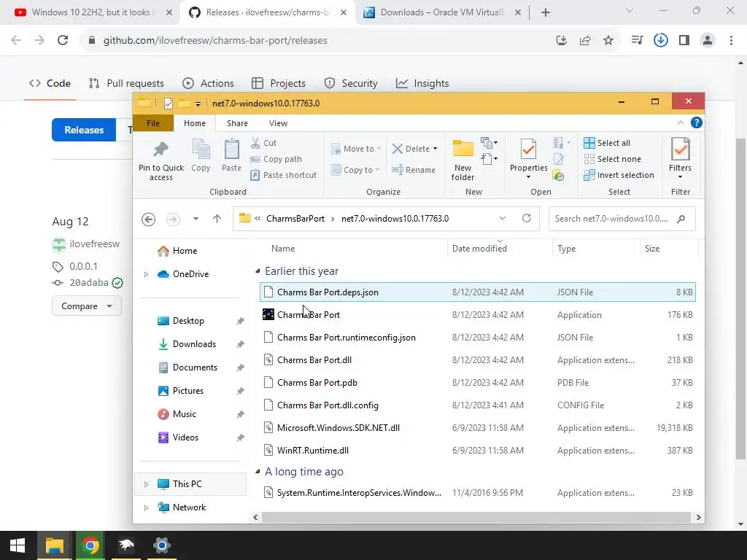747x560 pixels.
Task: Switch to Home ribbon tab
Action: point(195,123)
